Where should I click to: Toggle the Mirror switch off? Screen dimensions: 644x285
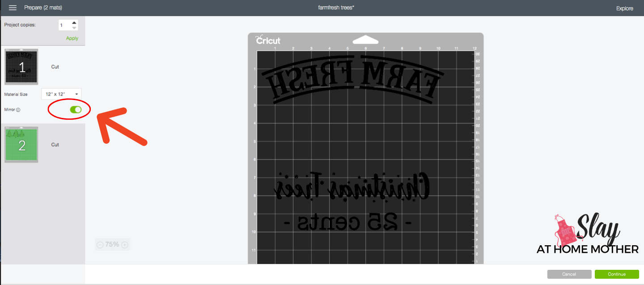pyautogui.click(x=76, y=109)
